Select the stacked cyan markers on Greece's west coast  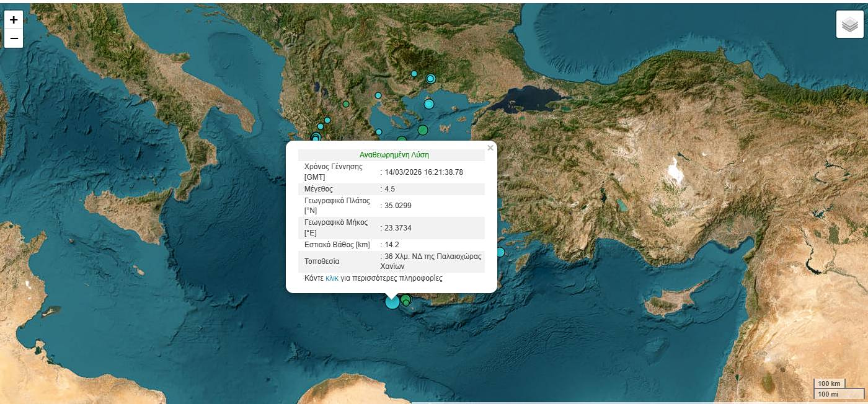[x=316, y=137]
